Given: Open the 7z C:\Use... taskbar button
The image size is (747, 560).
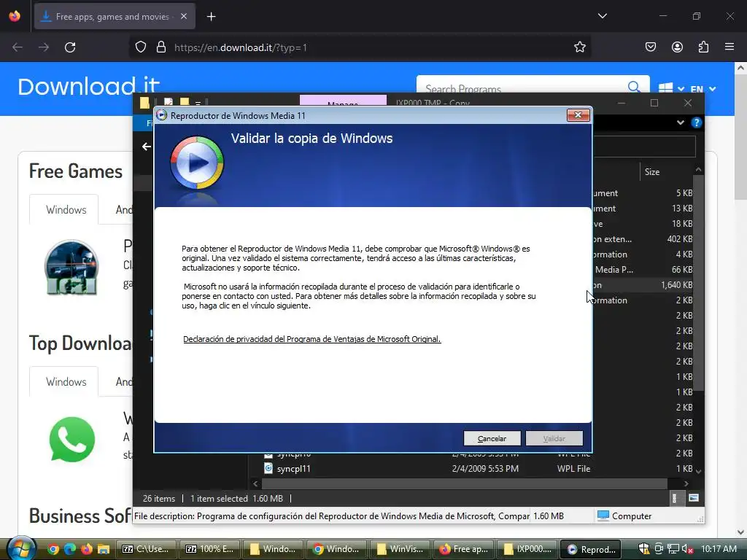Looking at the screenshot, I should coord(146,549).
